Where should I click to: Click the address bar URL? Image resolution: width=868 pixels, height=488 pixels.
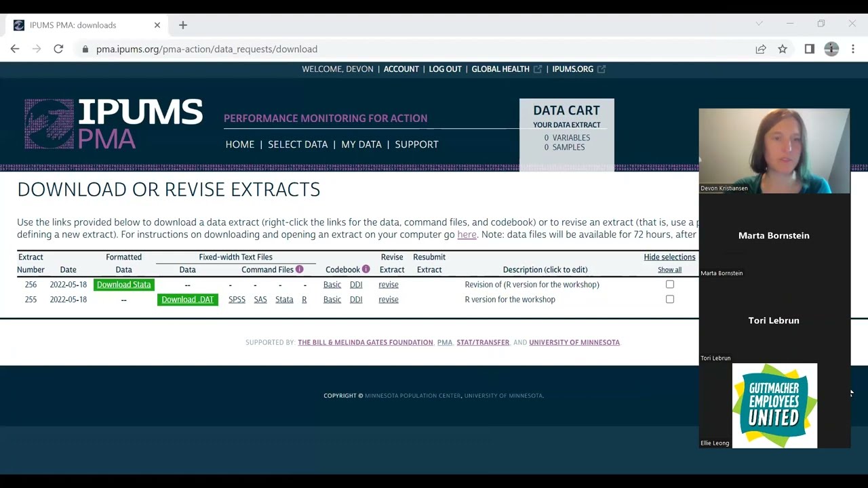tap(207, 49)
